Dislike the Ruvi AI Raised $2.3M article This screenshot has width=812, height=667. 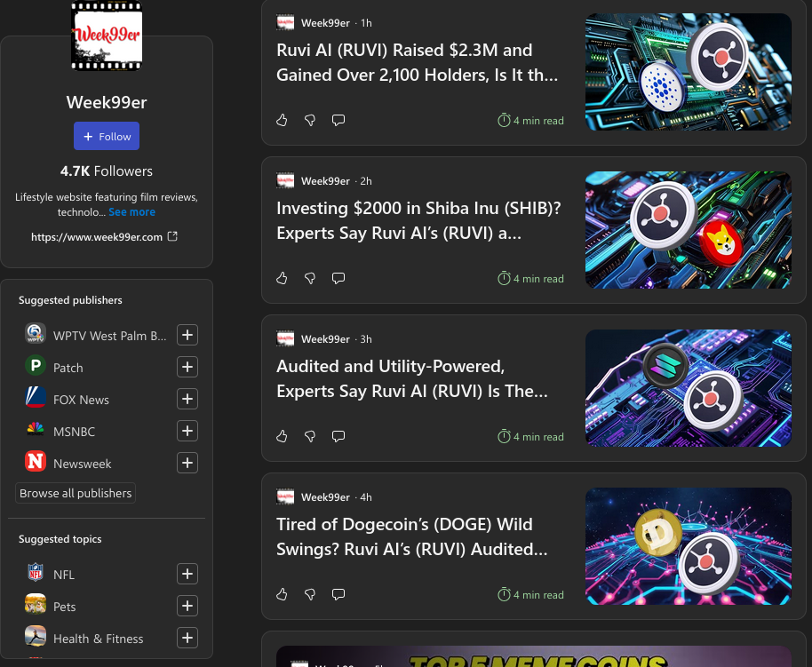[x=310, y=120]
